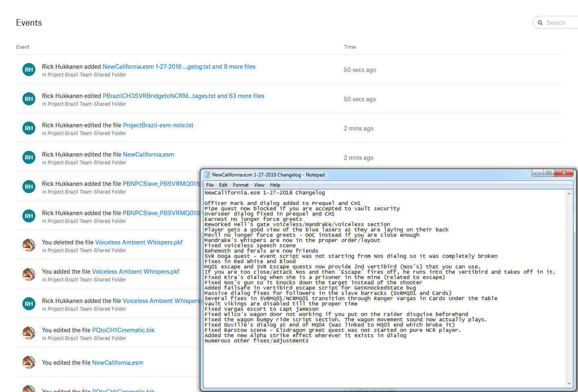This screenshot has height=392, width=578.
Task: Open the 'NewCalifornia.esm 1-27-2018 ...gelog.txt and 8 more files' link
Action: (179, 67)
